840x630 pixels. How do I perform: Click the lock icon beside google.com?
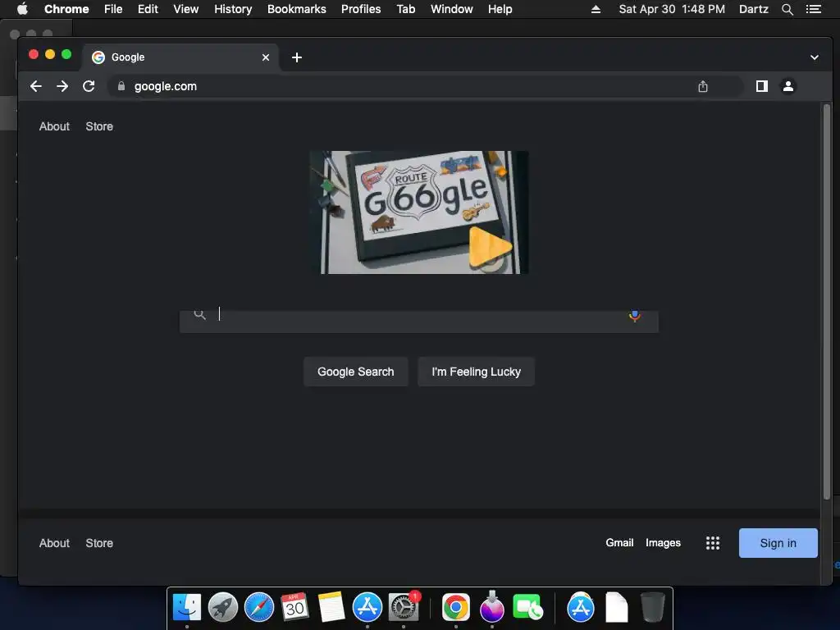(x=121, y=86)
